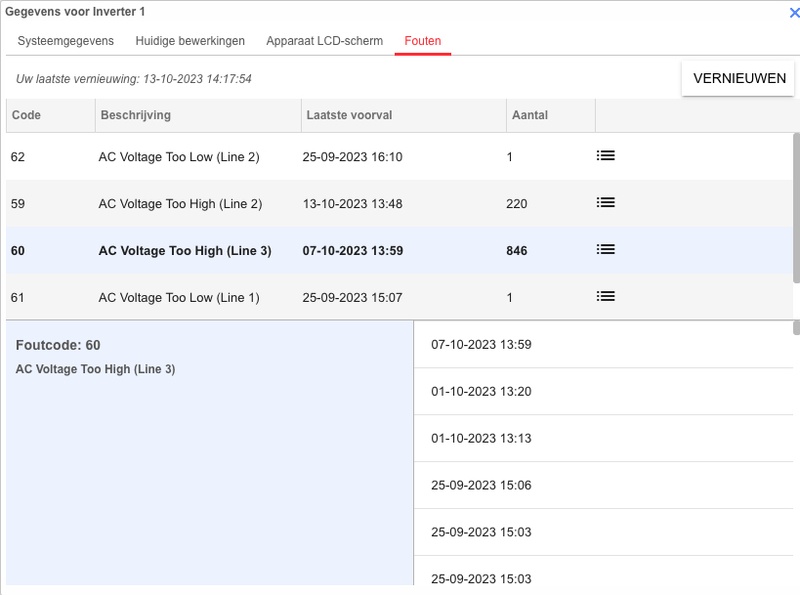Select the 25-09-2023 15:06 occurrence
The image size is (800, 595).
(481, 485)
